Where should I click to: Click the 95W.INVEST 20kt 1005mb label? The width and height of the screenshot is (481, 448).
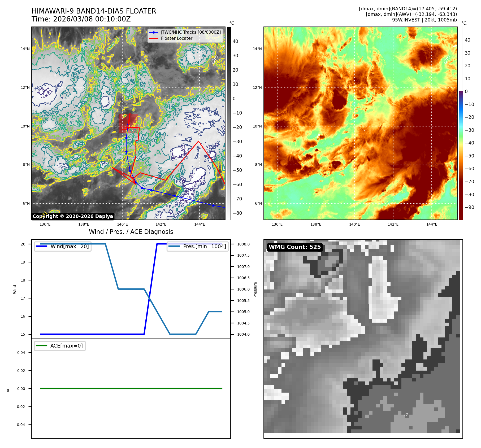click(x=424, y=20)
